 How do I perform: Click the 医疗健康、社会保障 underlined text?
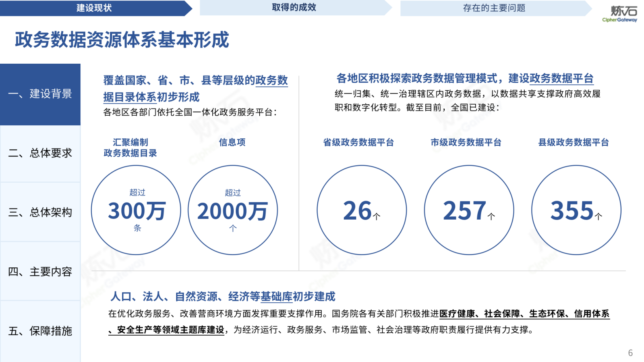tap(479, 314)
